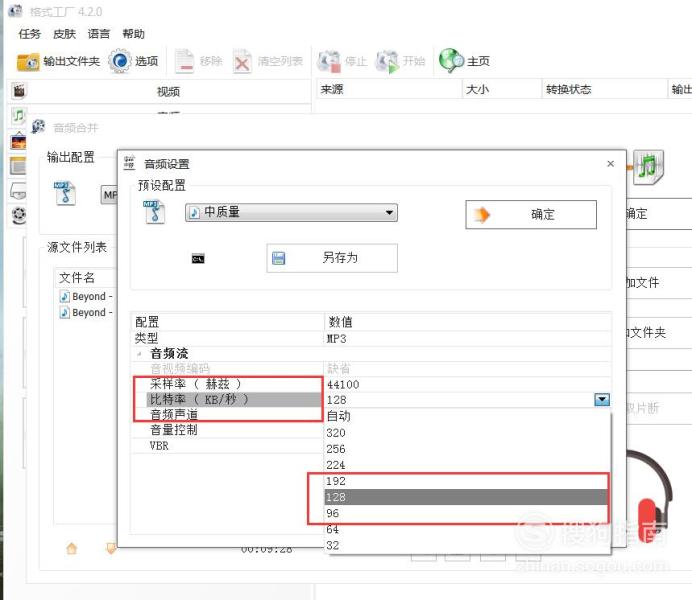Select the video clapperboard sidebar icon
Screen dimensions: 692x600
[19, 90]
